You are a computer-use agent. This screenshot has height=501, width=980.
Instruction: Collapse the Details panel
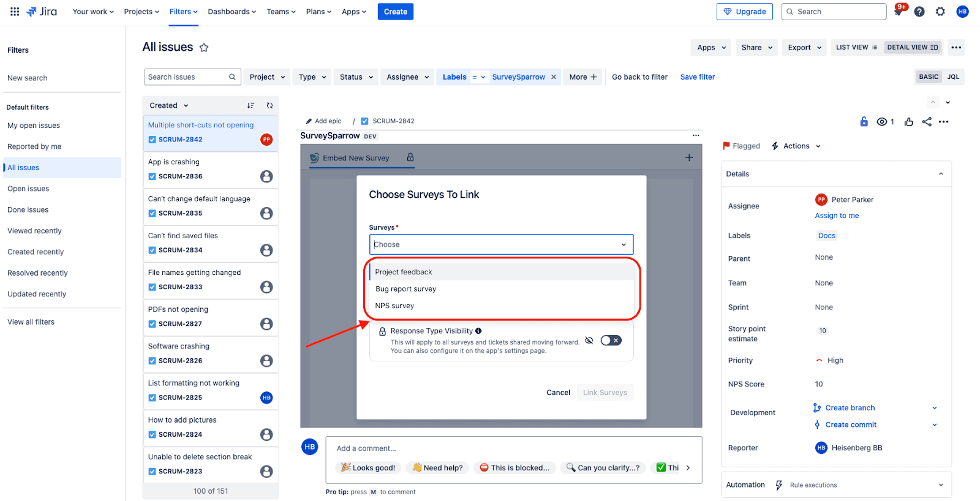pyautogui.click(x=941, y=174)
